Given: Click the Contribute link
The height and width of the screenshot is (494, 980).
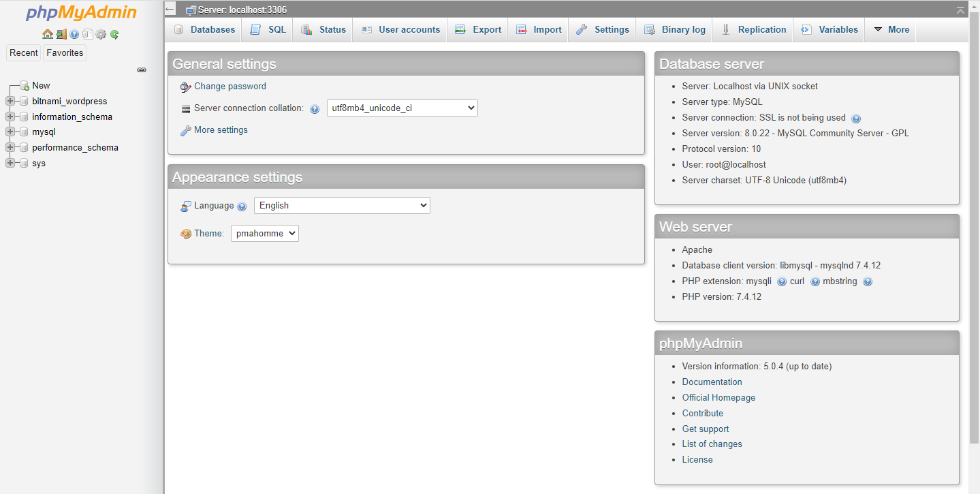Looking at the screenshot, I should (x=703, y=414).
